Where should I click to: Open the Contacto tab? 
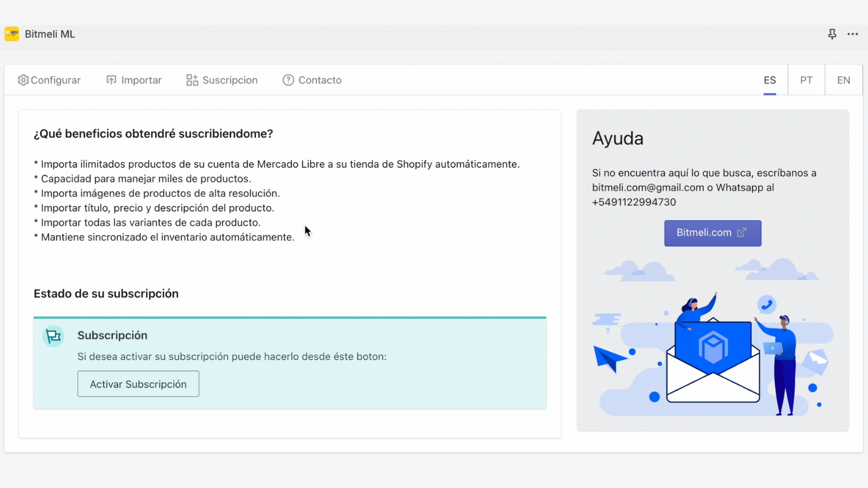point(320,80)
